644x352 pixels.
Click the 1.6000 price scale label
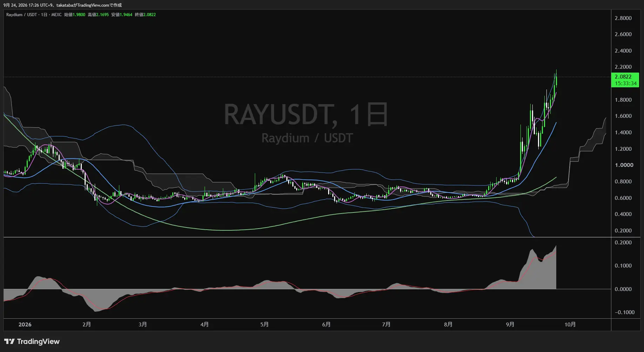623,116
